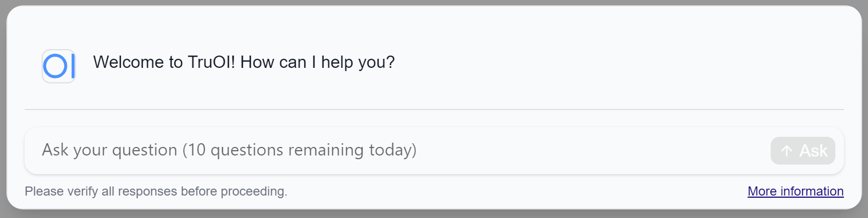The width and height of the screenshot is (868, 218).
Task: Submit with the Ask button
Action: point(803,151)
